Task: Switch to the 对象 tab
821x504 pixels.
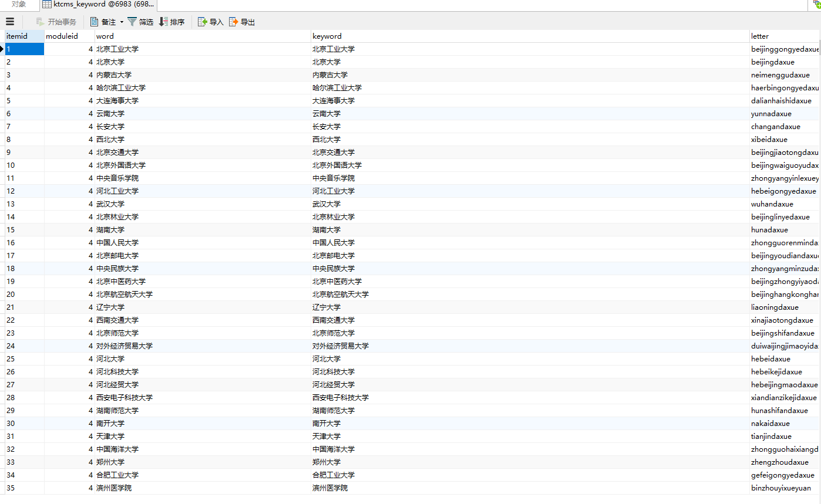Action: [19, 5]
